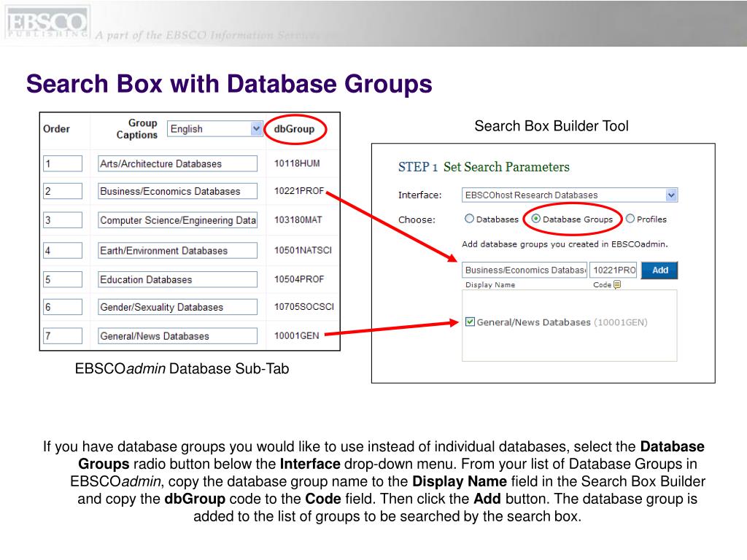
Task: Click order field for Arts/Architecture Databases
Action: [x=63, y=163]
